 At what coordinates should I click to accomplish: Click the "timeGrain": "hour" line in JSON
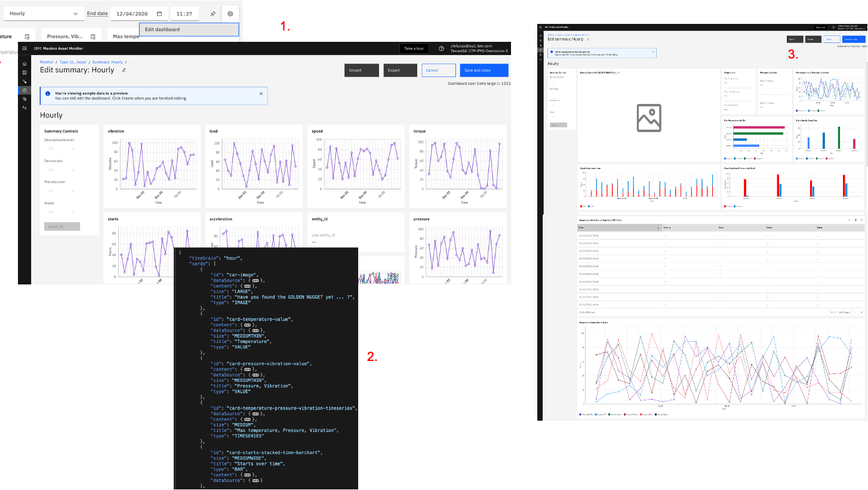coord(215,258)
